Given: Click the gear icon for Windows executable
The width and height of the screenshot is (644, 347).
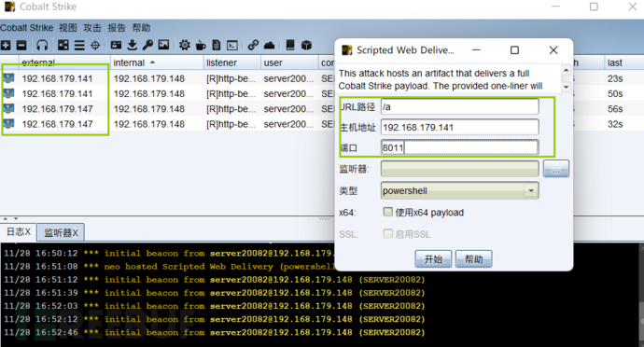Looking at the screenshot, I should (185, 45).
